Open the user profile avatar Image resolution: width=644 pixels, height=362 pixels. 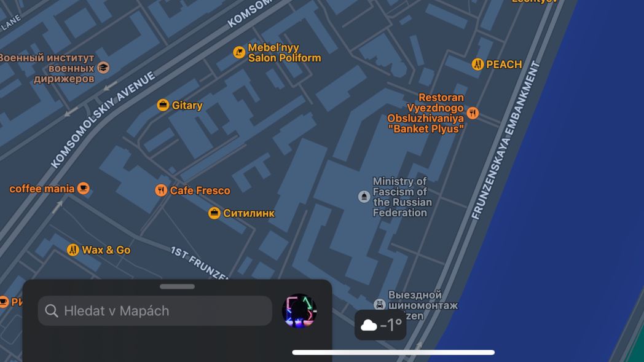tap(299, 311)
